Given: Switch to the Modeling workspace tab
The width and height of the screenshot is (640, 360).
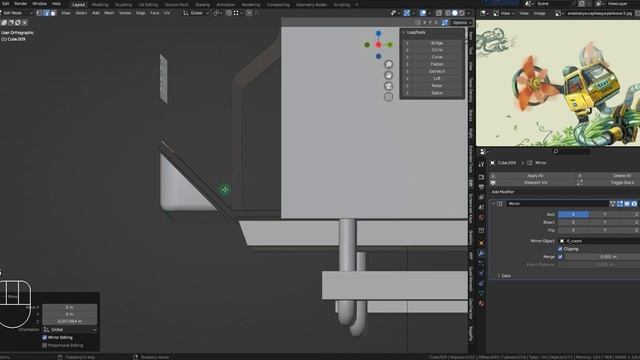Looking at the screenshot, I should click(x=100, y=5).
